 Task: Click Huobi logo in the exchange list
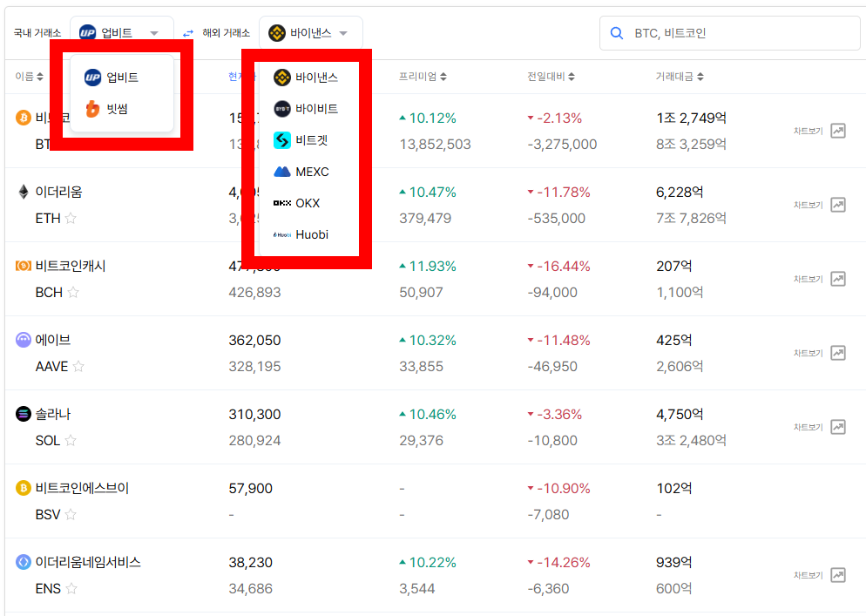[x=282, y=234]
